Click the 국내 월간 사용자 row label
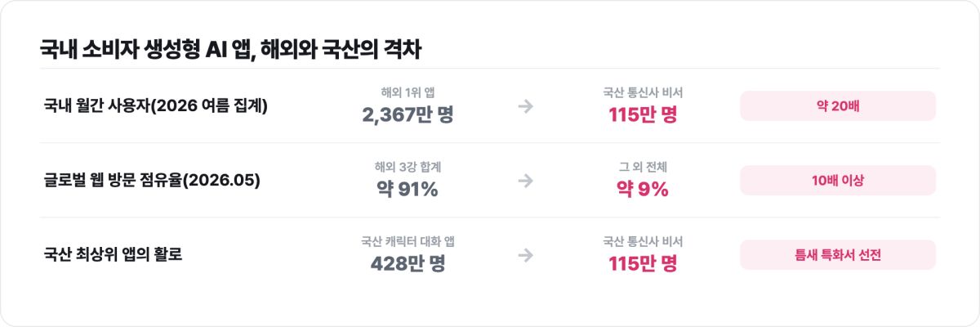 [x=156, y=106]
